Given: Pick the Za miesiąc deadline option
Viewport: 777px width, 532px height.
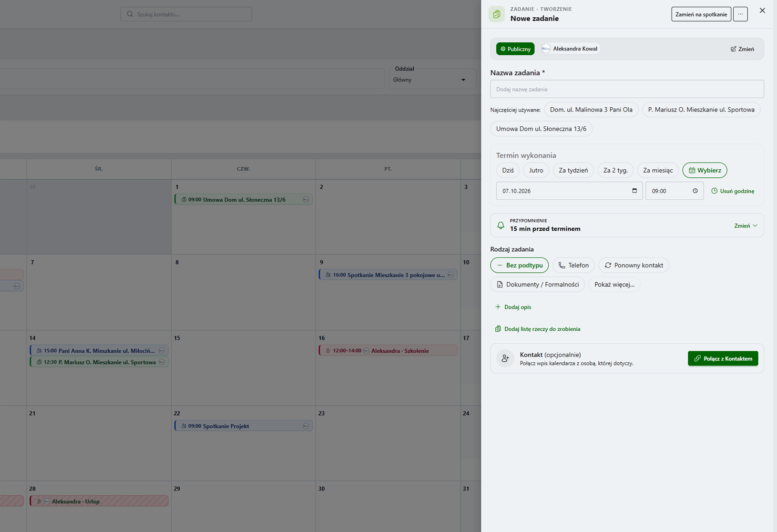Looking at the screenshot, I should [658, 170].
